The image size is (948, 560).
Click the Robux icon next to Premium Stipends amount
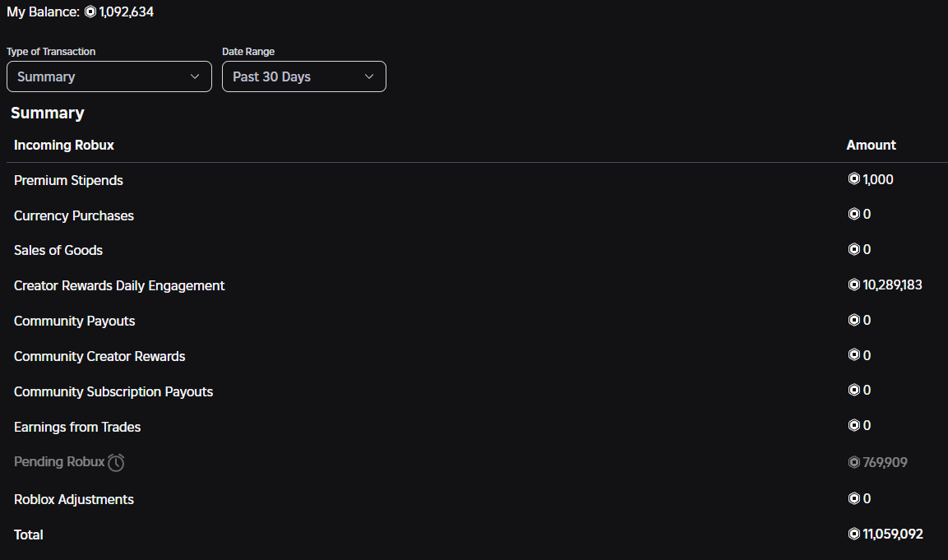pyautogui.click(x=853, y=179)
